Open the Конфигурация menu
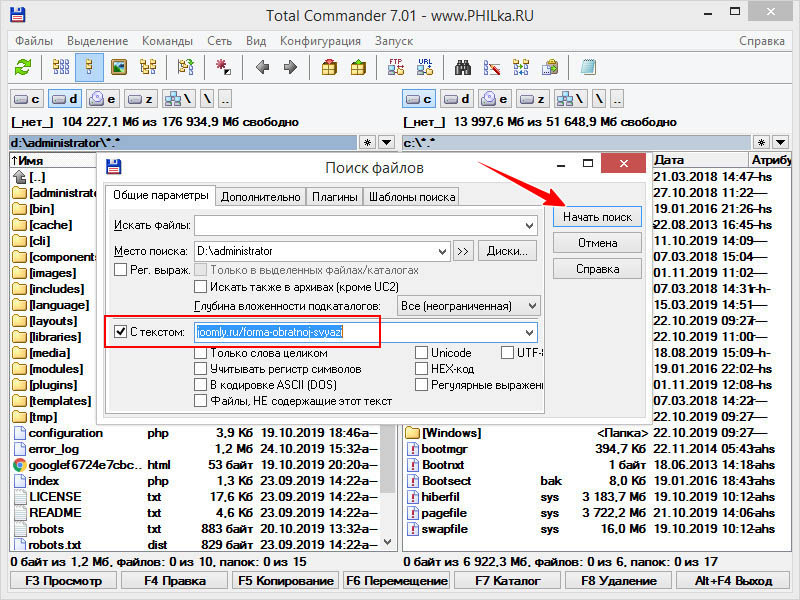 [x=320, y=41]
